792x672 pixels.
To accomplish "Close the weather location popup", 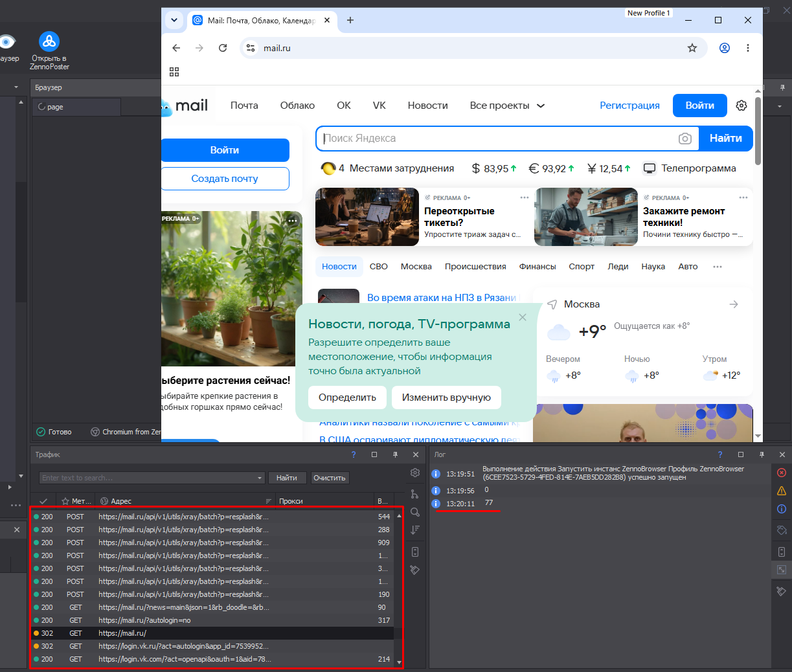I will (x=523, y=317).
